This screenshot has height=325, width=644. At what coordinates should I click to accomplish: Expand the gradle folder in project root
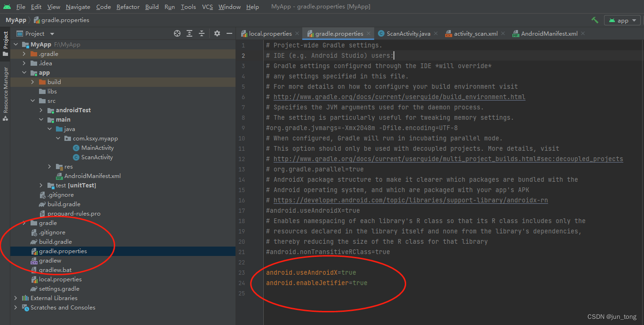pyautogui.click(x=24, y=223)
